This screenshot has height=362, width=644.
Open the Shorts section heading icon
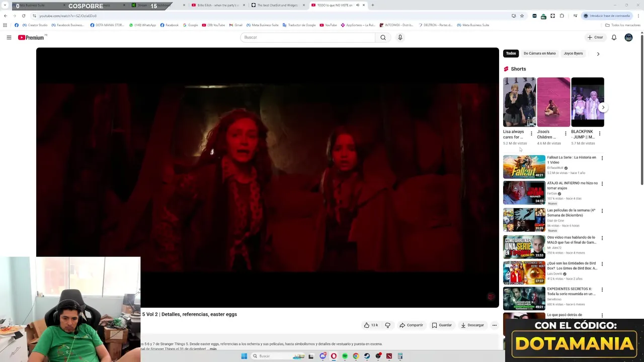[506, 69]
